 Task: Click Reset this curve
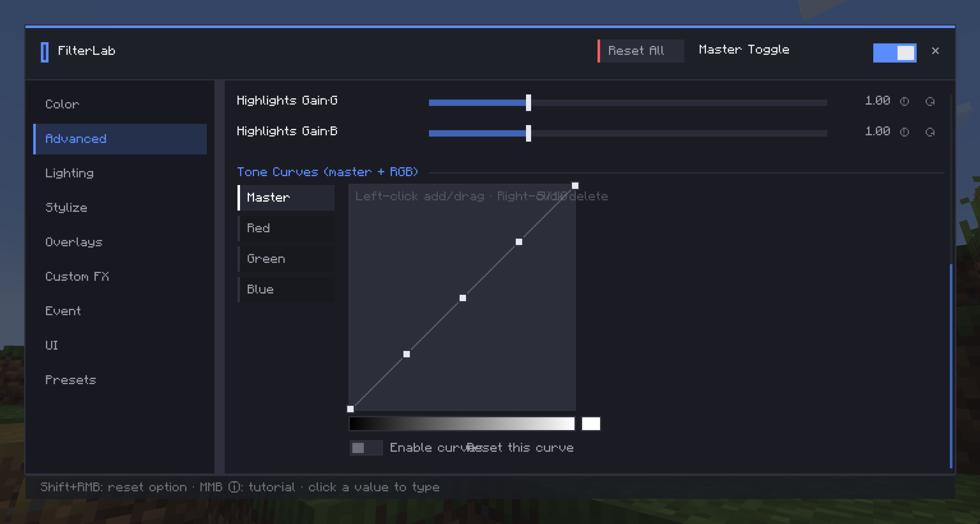click(x=520, y=448)
